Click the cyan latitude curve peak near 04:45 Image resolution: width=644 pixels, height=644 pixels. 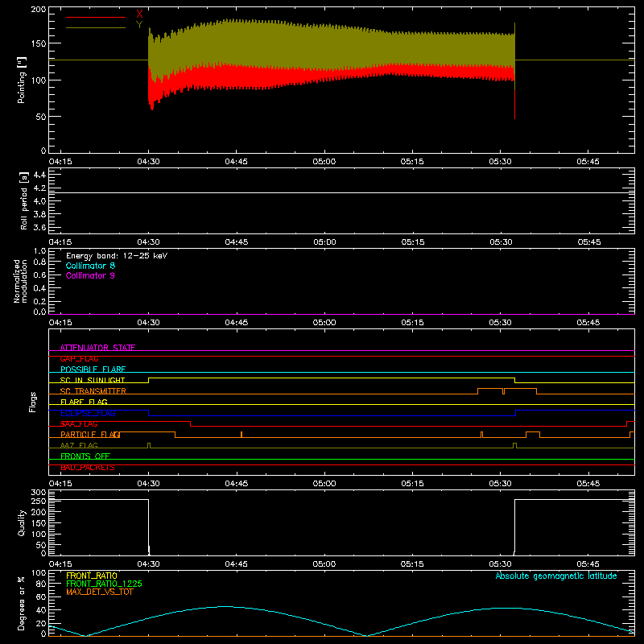[x=225, y=606]
